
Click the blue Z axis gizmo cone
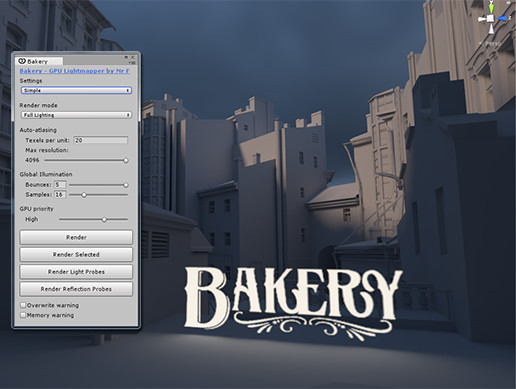503,18
